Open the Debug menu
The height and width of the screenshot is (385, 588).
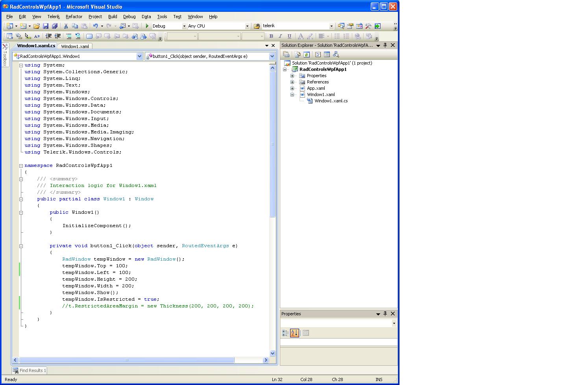(129, 17)
